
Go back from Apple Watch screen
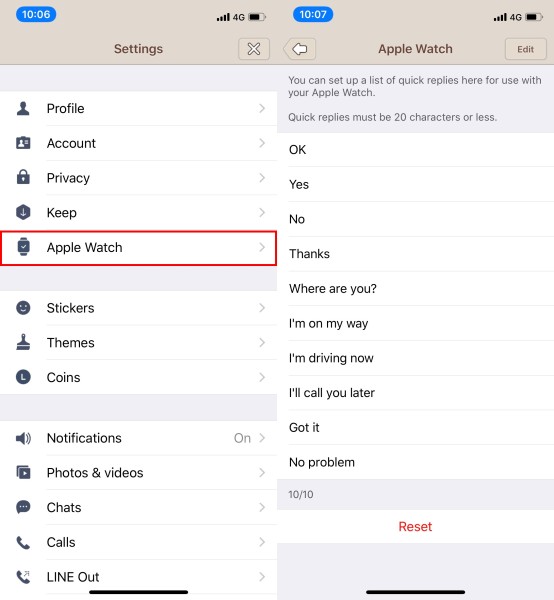300,49
